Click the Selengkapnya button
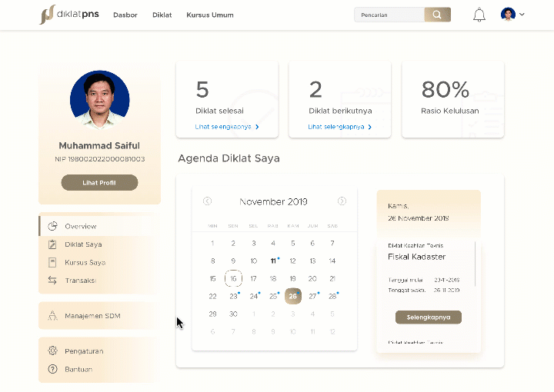 pyautogui.click(x=429, y=317)
